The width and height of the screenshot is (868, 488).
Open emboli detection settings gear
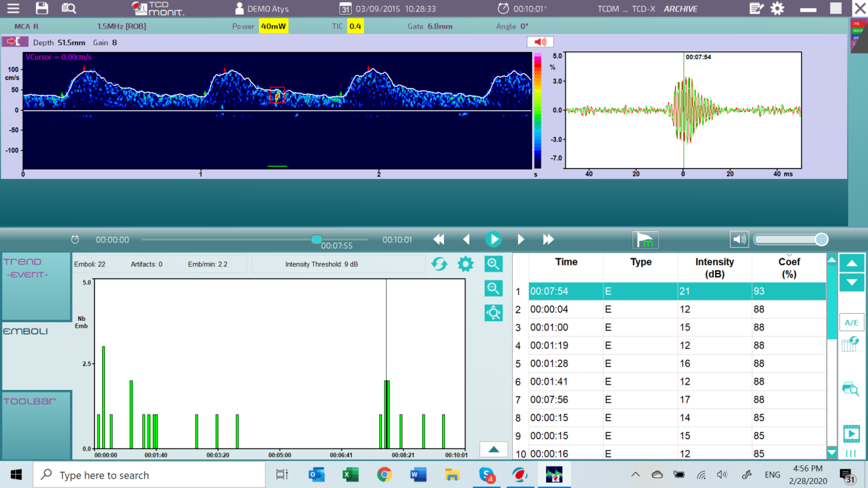(x=465, y=264)
